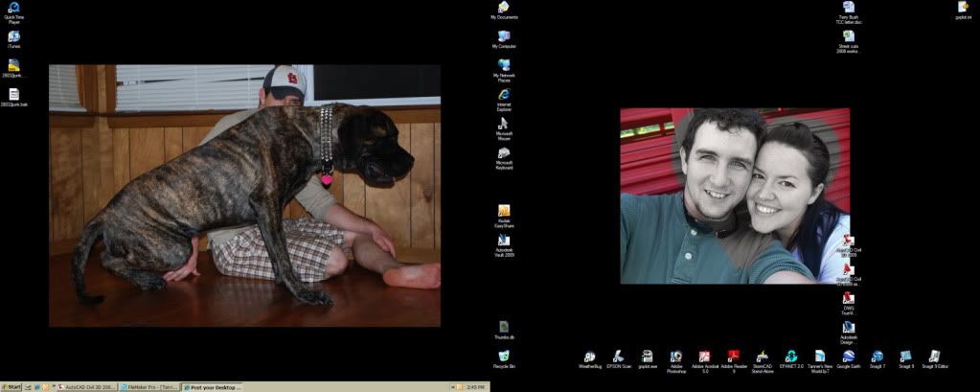
Task: Open the My Computer desktop icon
Action: (x=504, y=38)
